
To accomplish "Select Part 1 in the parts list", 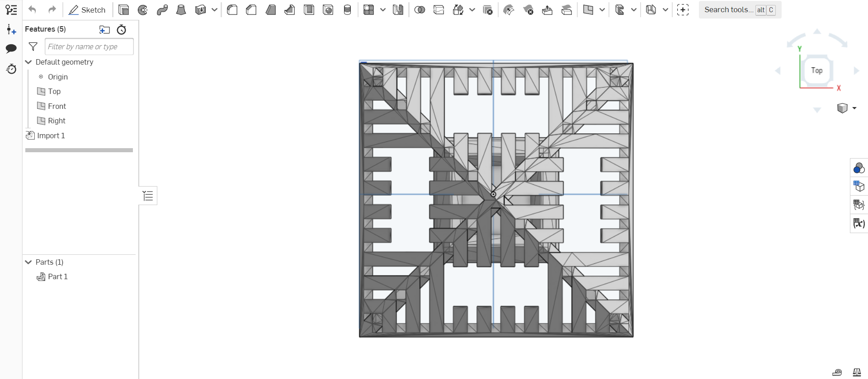I will tap(57, 276).
